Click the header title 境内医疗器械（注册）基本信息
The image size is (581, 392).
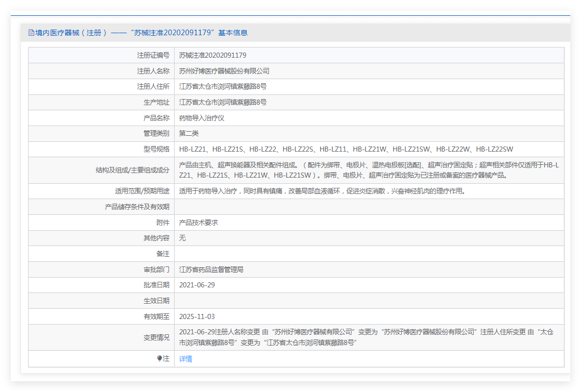[x=141, y=33]
